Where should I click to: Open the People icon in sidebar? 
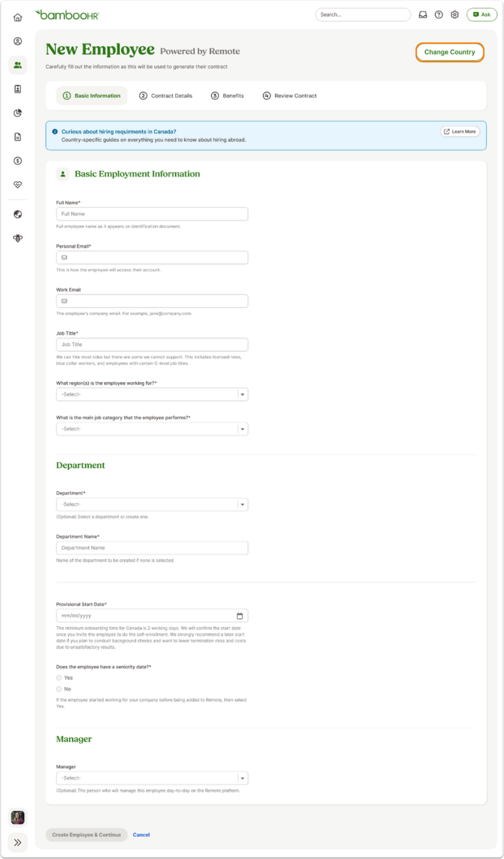click(18, 65)
